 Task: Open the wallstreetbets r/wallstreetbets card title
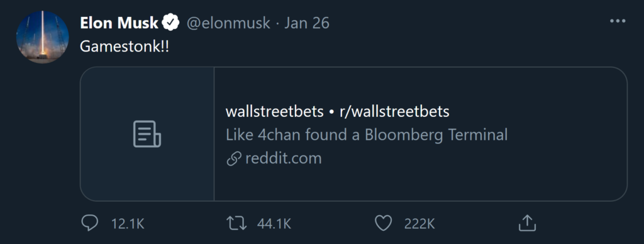(337, 112)
